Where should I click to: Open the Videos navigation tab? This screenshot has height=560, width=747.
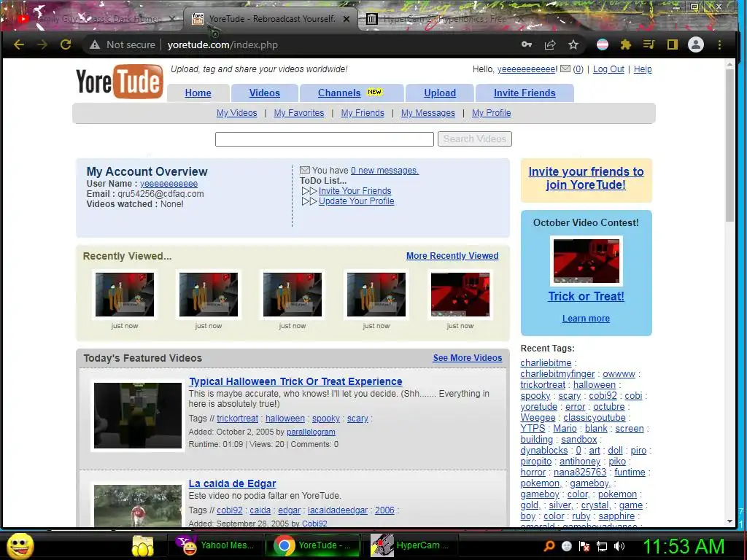tap(264, 93)
